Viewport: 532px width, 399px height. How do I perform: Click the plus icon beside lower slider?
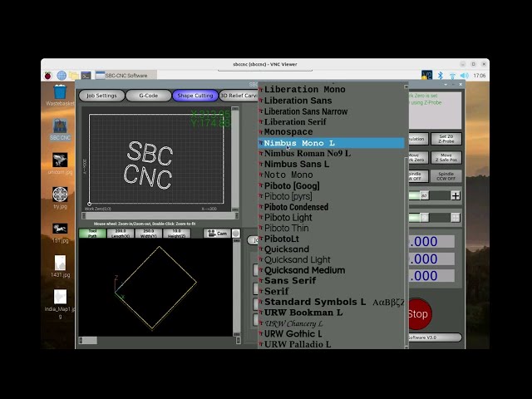(x=456, y=218)
